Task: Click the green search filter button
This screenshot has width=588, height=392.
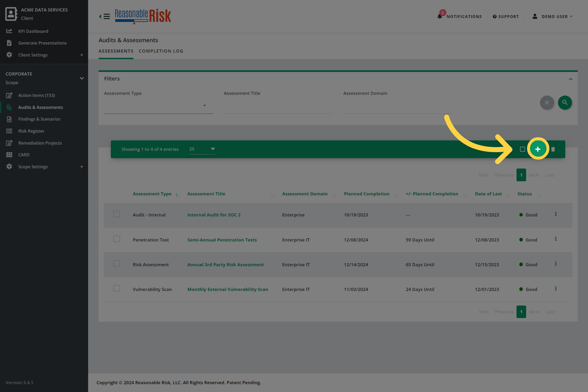Action: point(565,103)
